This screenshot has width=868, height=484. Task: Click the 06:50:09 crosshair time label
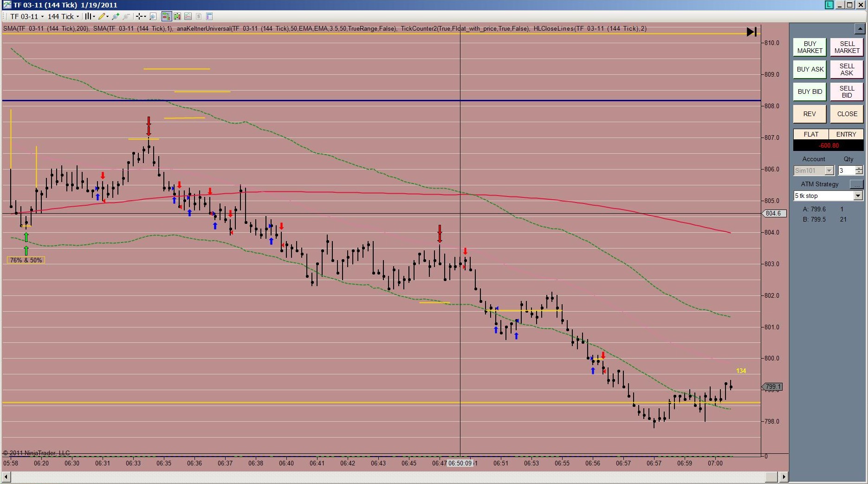click(460, 463)
